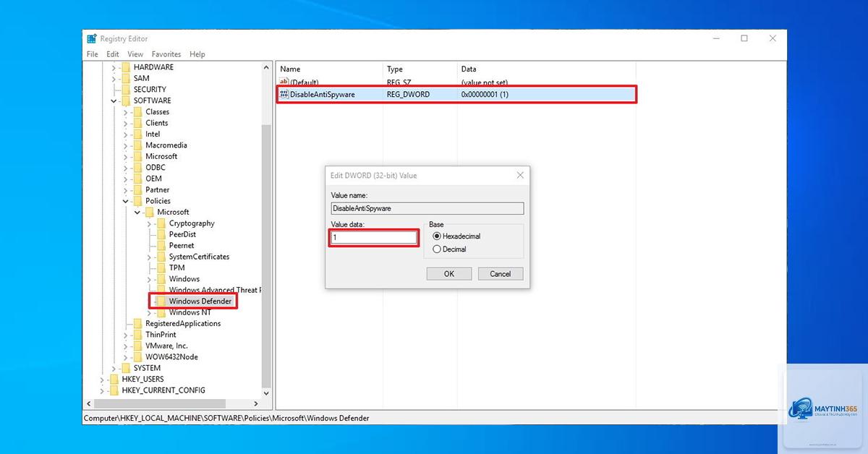The image size is (868, 454).
Task: Click the Value name field
Action: click(x=427, y=208)
